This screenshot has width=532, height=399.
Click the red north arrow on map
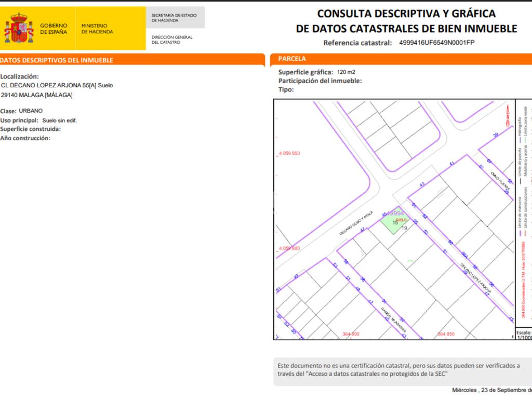508,115
